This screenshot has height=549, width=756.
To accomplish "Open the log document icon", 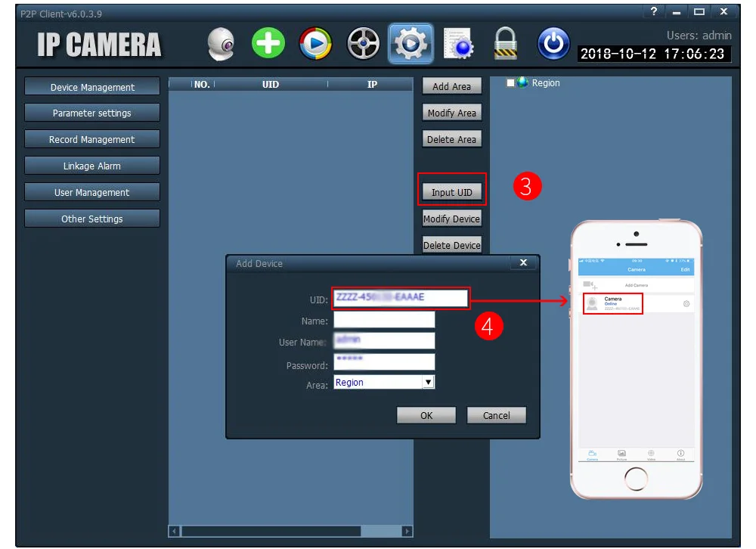I will (x=459, y=43).
